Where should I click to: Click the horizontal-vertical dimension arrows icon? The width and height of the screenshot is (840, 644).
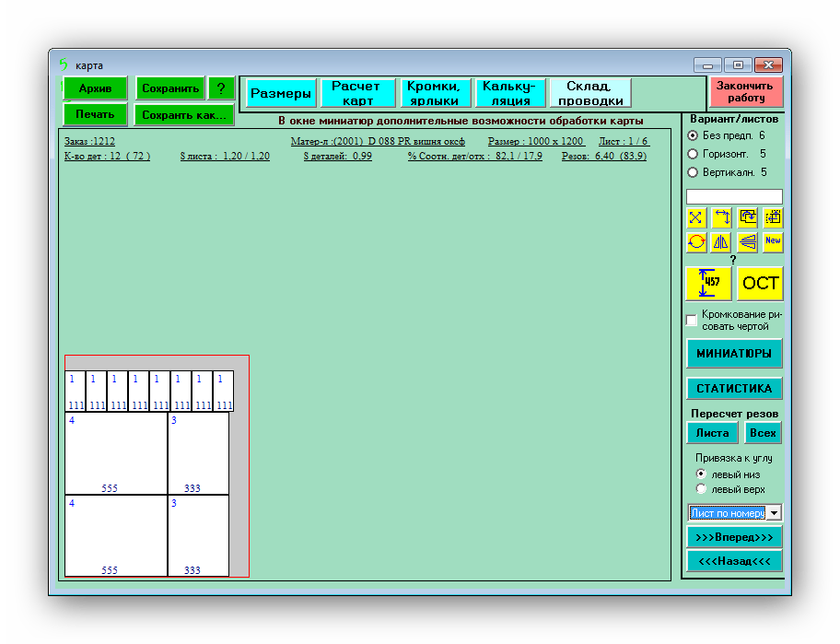click(722, 217)
